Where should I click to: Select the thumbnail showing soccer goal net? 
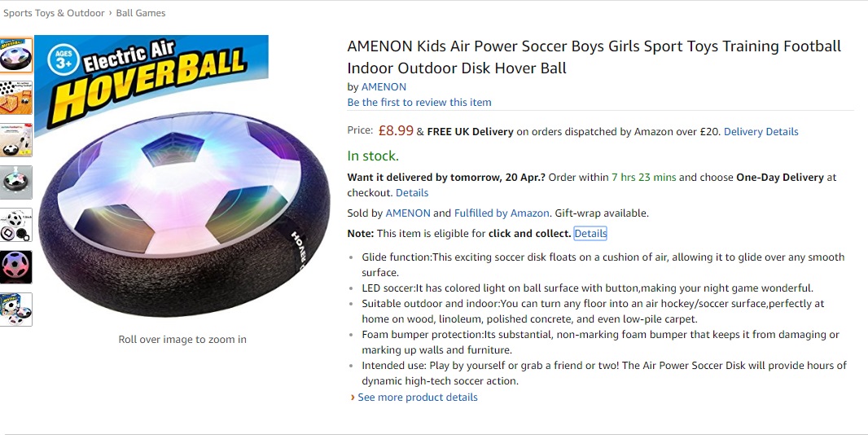(x=16, y=97)
